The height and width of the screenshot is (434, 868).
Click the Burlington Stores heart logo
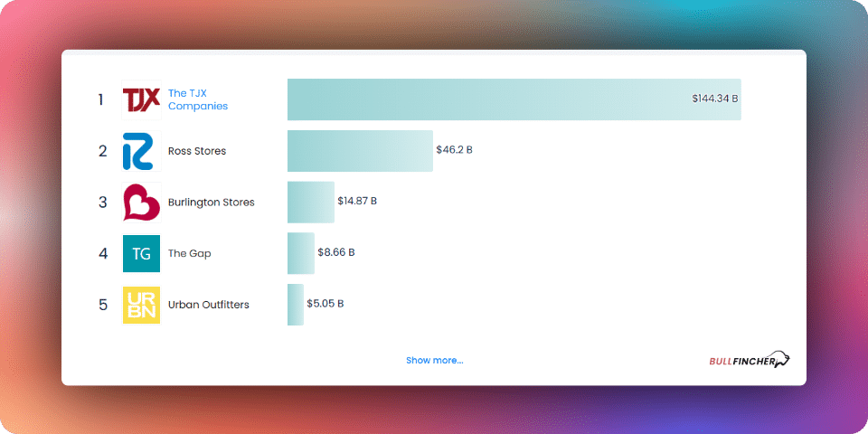click(141, 202)
